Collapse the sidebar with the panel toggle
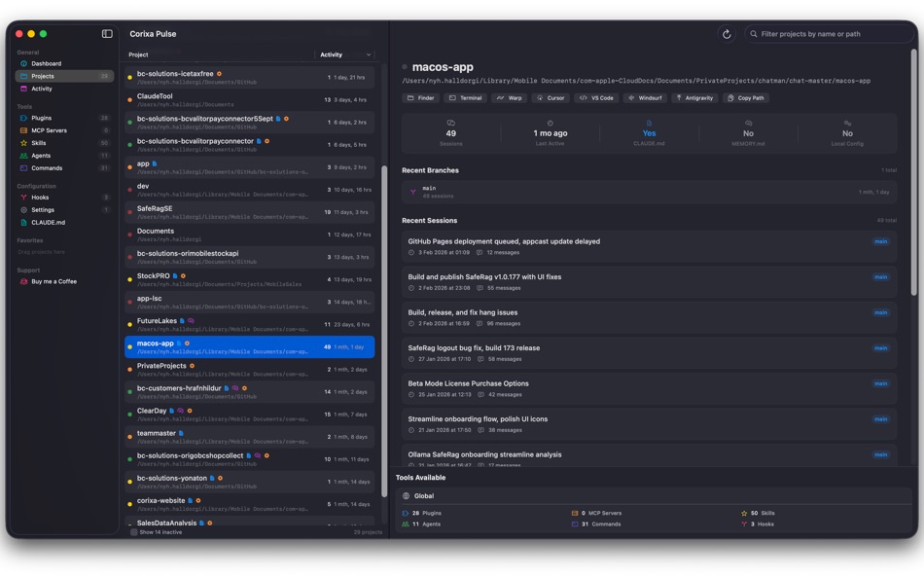The height and width of the screenshot is (578, 924). (x=108, y=32)
